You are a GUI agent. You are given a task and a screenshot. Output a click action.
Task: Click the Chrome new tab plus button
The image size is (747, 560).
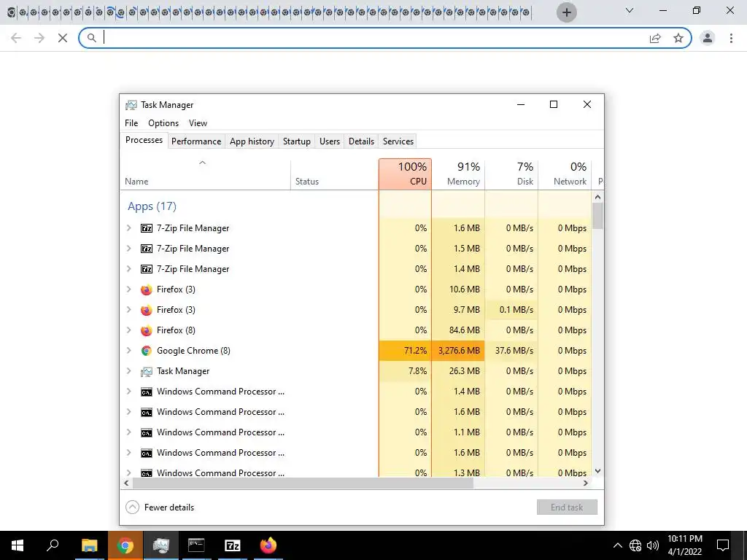(566, 12)
